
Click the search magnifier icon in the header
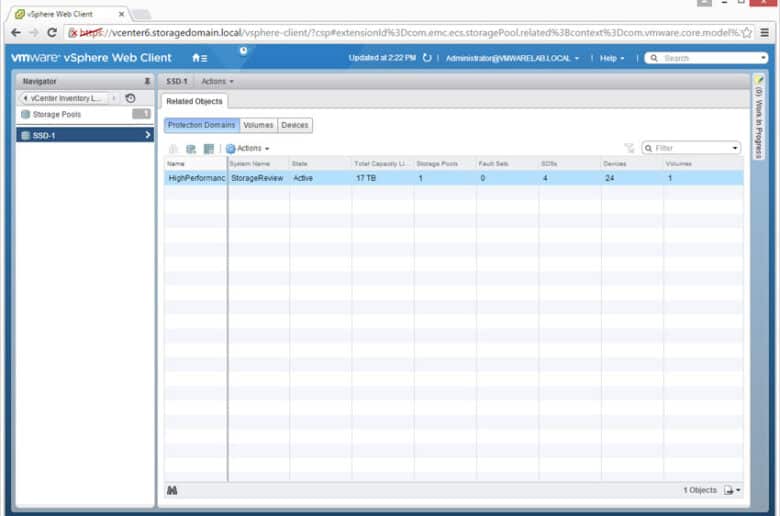[x=654, y=58]
